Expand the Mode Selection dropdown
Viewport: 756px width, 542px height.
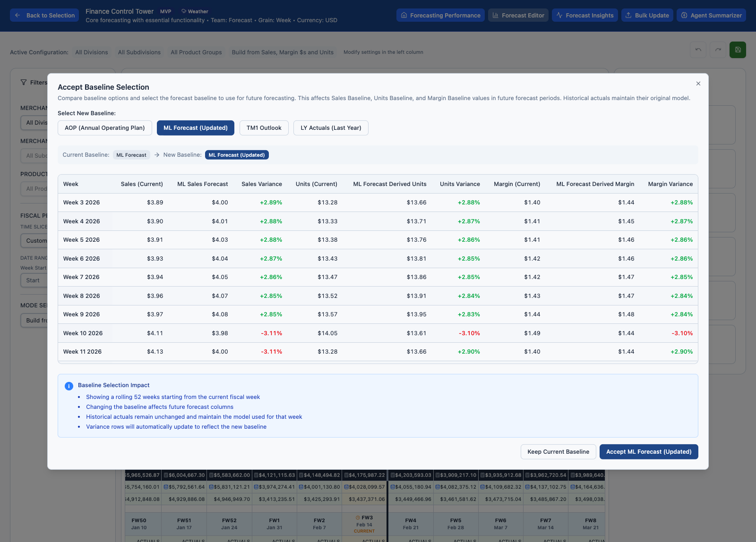35,320
